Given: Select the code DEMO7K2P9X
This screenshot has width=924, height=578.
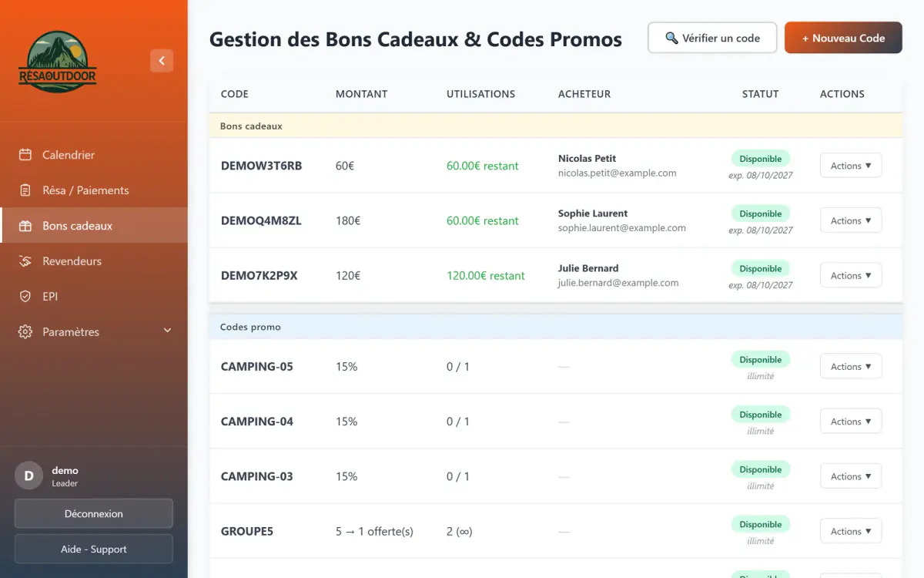Looking at the screenshot, I should [x=259, y=275].
